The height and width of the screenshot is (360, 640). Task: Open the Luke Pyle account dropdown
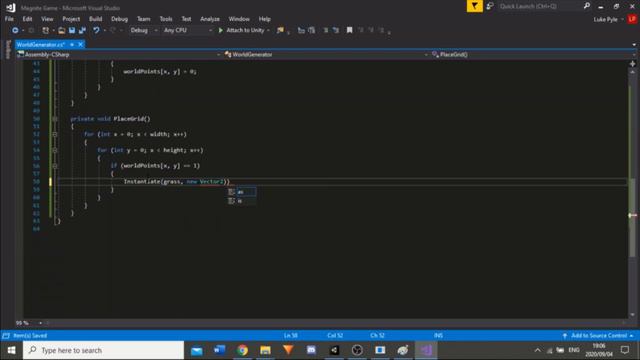click(609, 19)
